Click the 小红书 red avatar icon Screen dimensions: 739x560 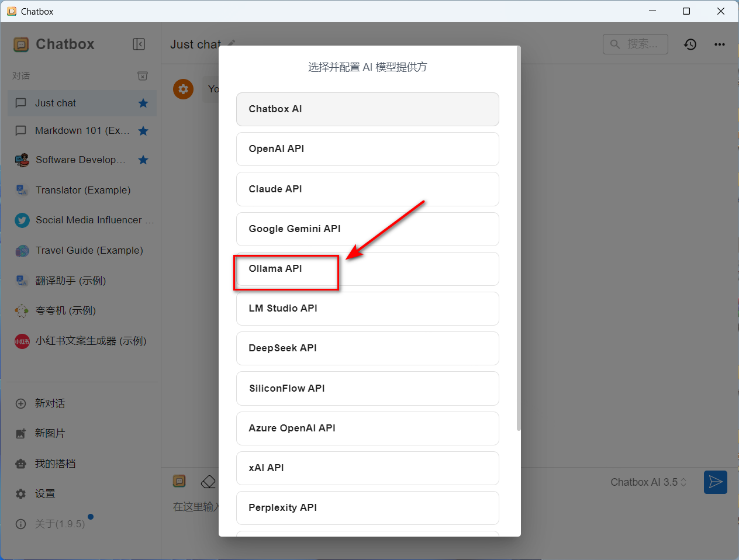click(x=22, y=341)
